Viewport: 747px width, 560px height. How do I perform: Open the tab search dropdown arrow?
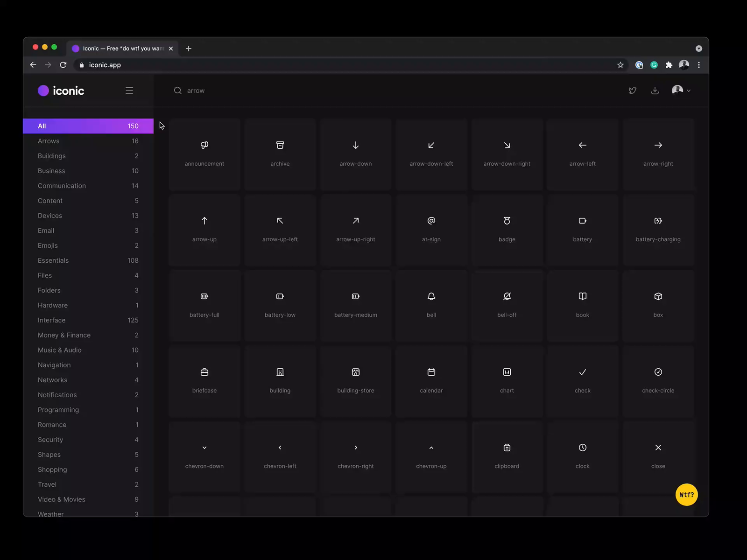[x=698, y=49]
